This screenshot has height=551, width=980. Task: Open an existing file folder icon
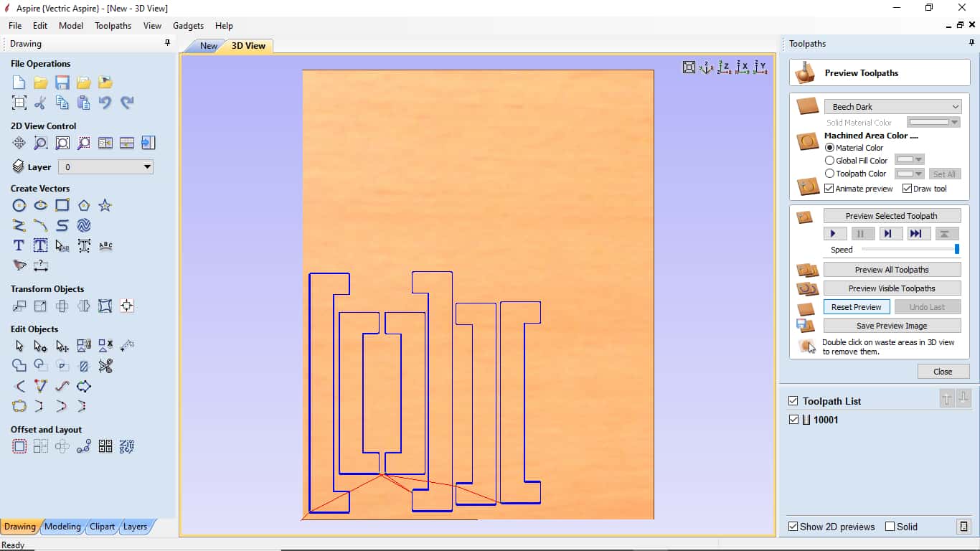[x=41, y=83]
